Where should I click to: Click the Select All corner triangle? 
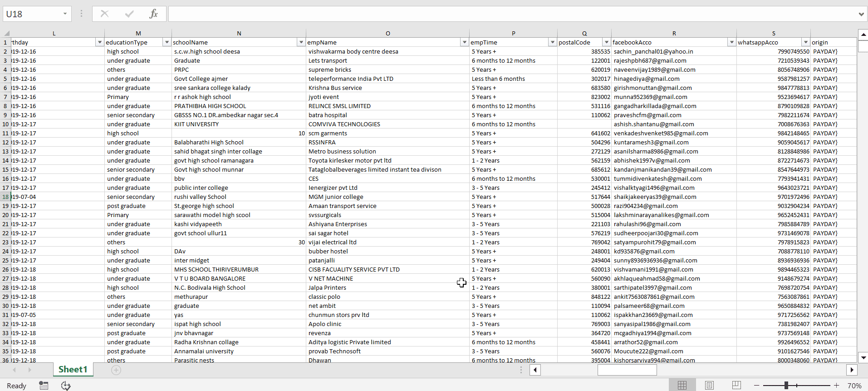(7, 33)
